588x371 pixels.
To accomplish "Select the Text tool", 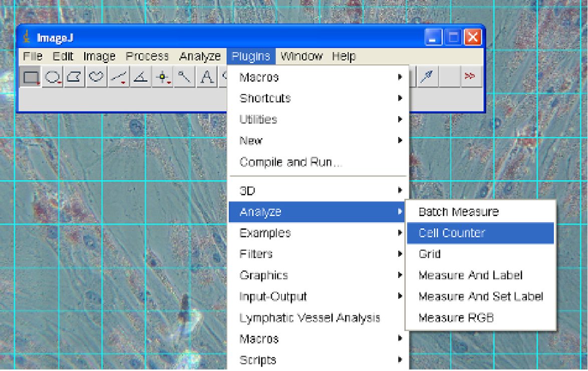I will coord(207,77).
